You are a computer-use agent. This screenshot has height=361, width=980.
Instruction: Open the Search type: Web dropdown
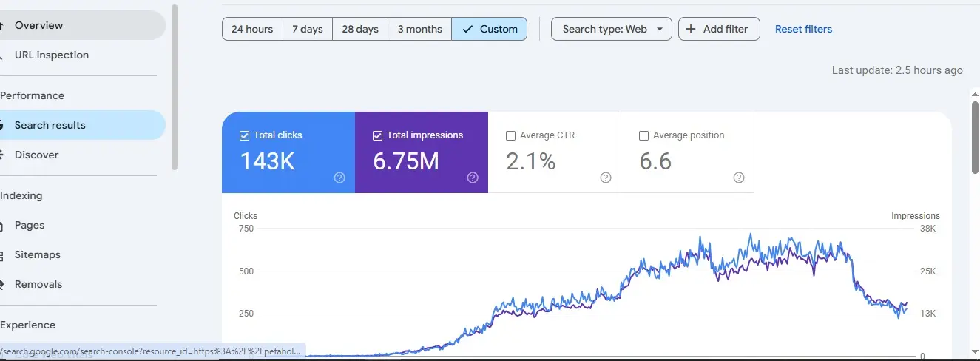click(x=612, y=29)
